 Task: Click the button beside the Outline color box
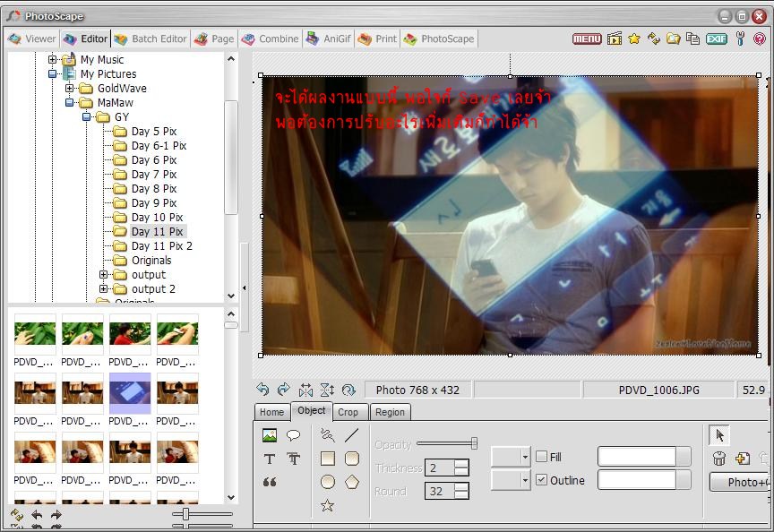tap(684, 480)
